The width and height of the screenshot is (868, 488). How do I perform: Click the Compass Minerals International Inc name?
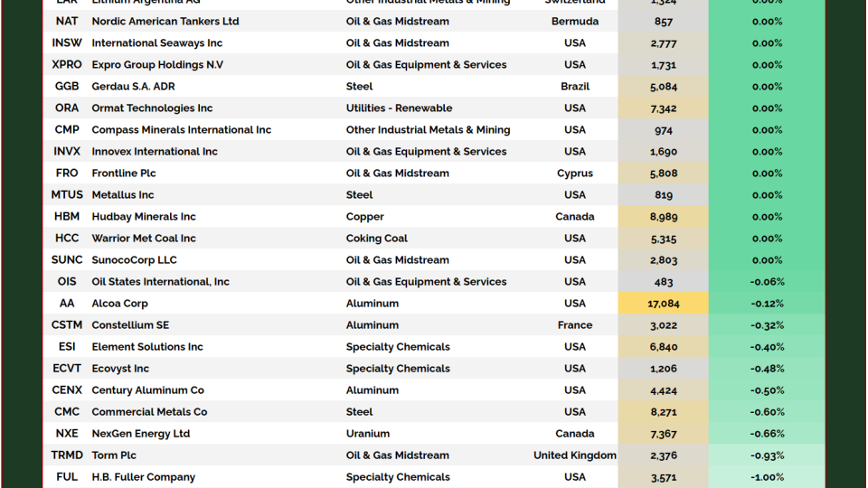pos(181,130)
